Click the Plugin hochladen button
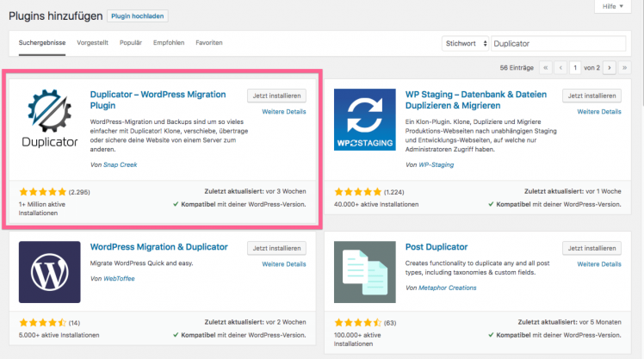 [x=138, y=16]
